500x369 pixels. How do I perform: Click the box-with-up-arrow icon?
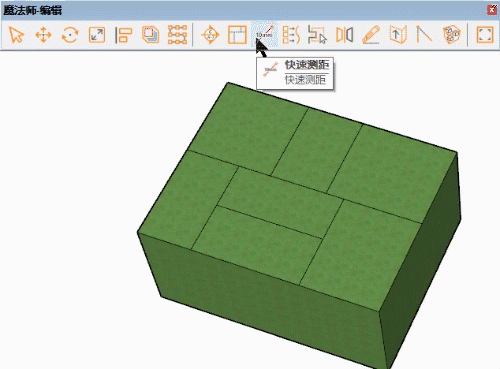(x=398, y=35)
